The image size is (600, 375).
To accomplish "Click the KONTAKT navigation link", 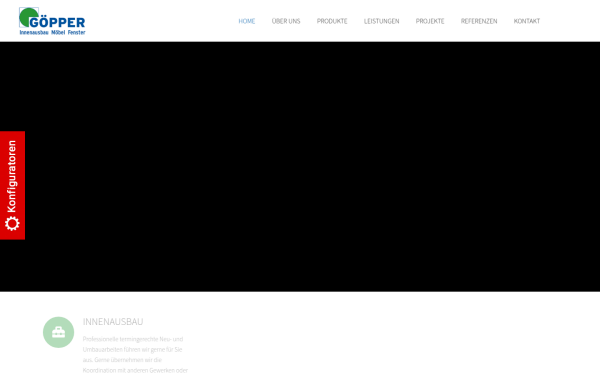I will pyautogui.click(x=527, y=21).
